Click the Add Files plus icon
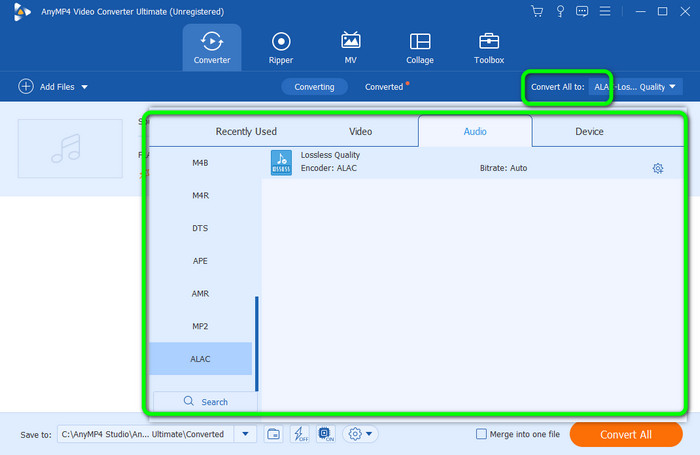This screenshot has width=700, height=455. tap(26, 86)
